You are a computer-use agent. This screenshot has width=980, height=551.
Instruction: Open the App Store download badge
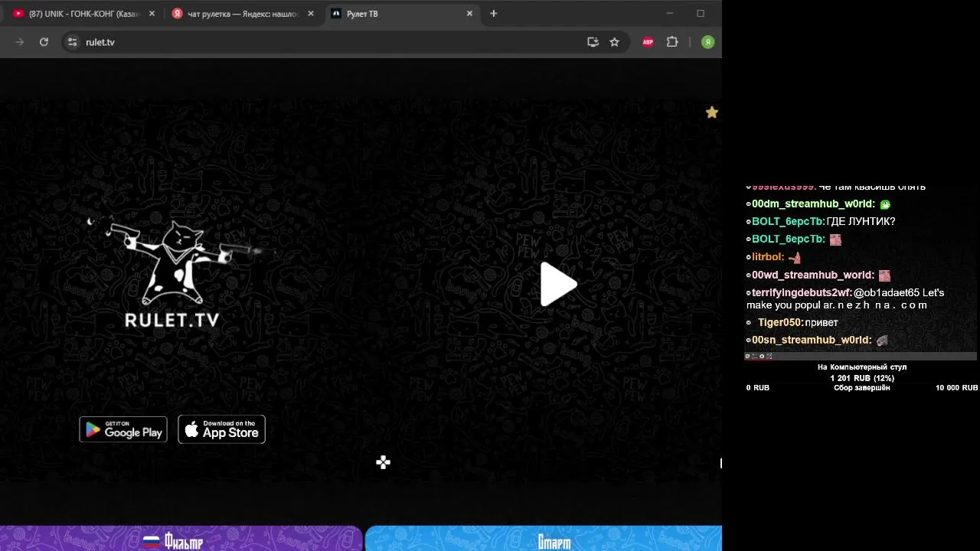[222, 429]
